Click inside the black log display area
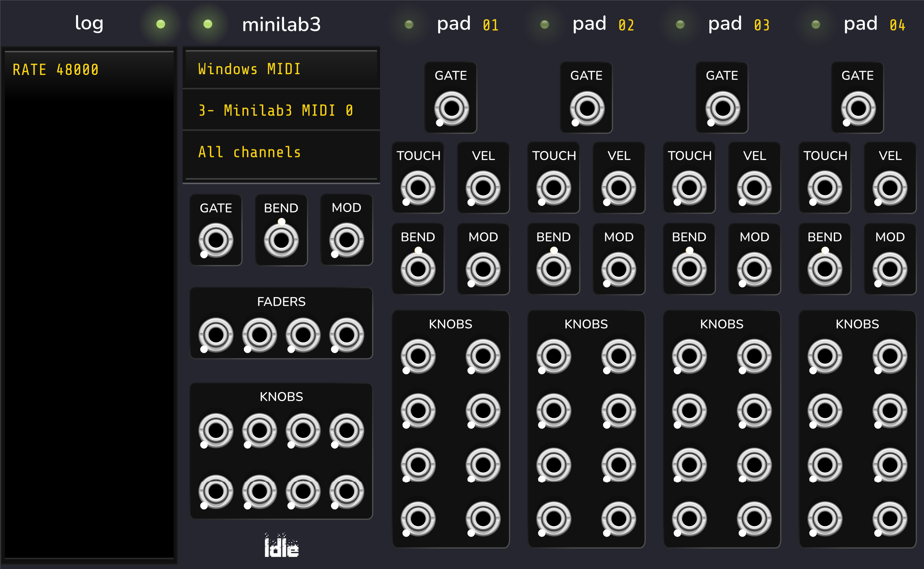This screenshot has height=569, width=924. tap(89, 301)
